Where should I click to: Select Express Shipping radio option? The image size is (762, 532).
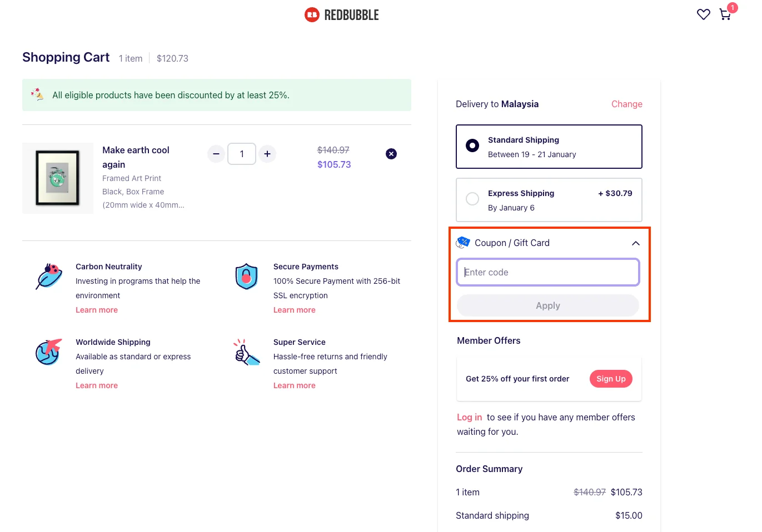click(x=472, y=199)
